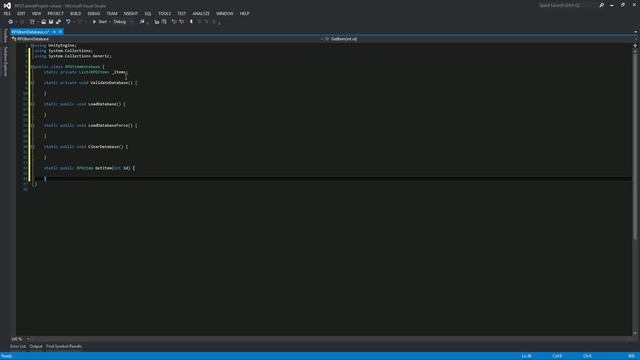Collapse the using directives outline

(x=32, y=45)
